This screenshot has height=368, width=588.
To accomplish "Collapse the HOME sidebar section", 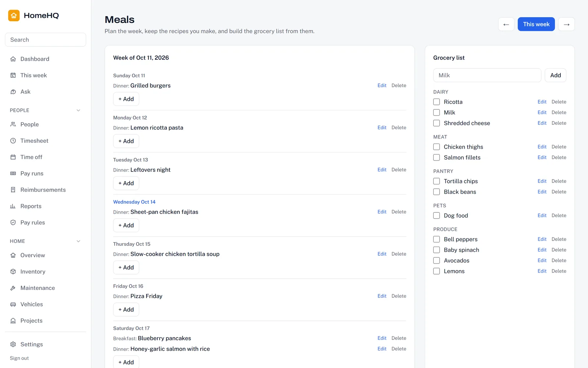I will click(78, 241).
